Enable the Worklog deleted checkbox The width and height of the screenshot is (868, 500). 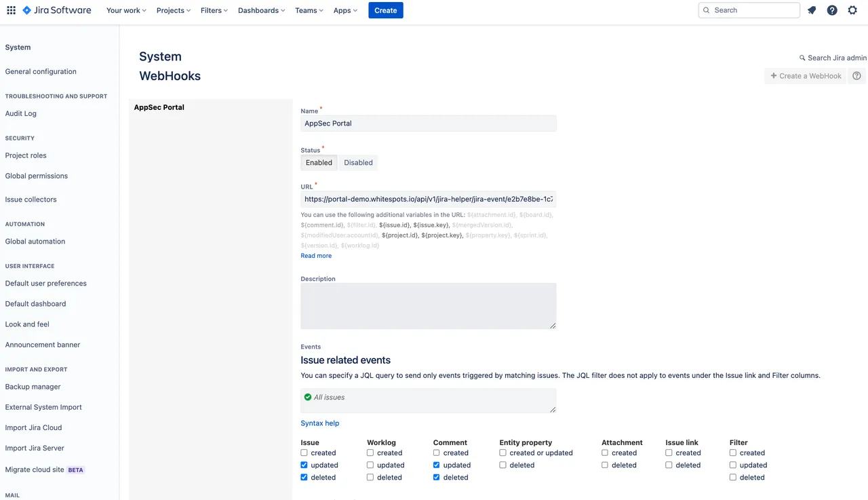[x=371, y=478]
